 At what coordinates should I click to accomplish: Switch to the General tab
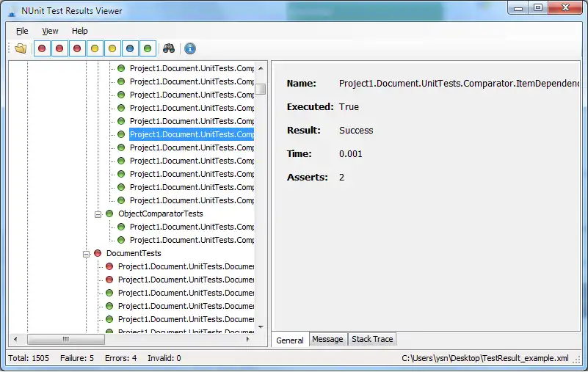290,340
